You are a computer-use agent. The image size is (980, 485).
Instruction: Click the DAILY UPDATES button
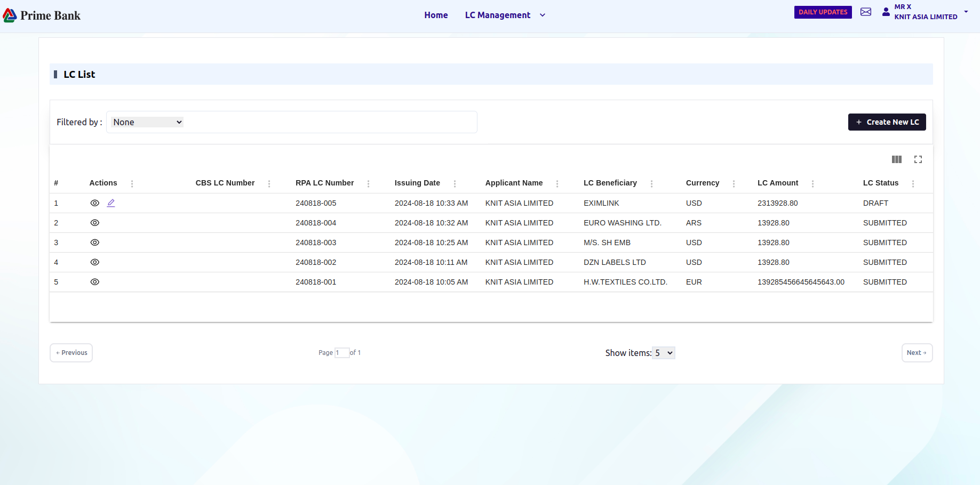823,12
